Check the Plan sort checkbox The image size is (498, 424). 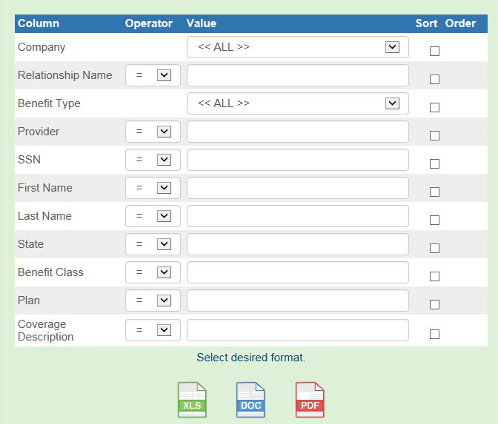(435, 304)
